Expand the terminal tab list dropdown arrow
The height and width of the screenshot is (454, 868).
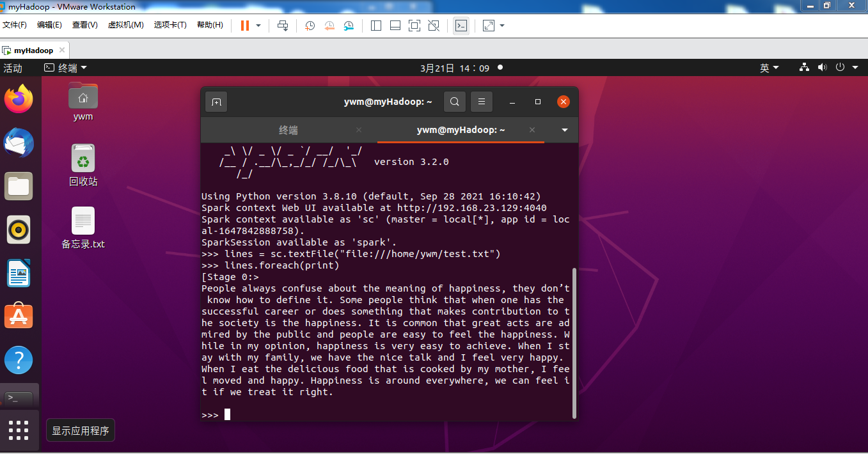pyautogui.click(x=564, y=130)
